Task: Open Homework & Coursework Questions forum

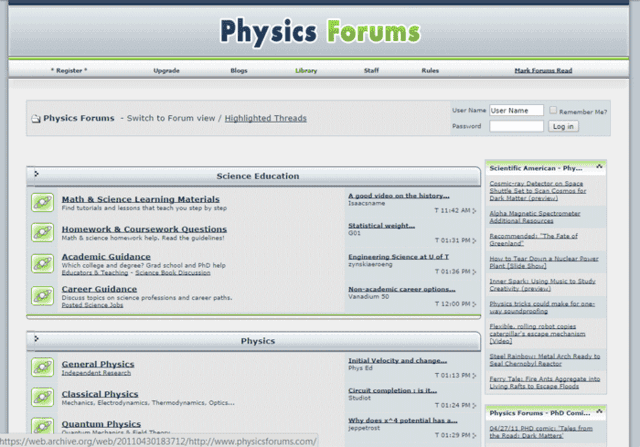Action: pyautogui.click(x=144, y=229)
